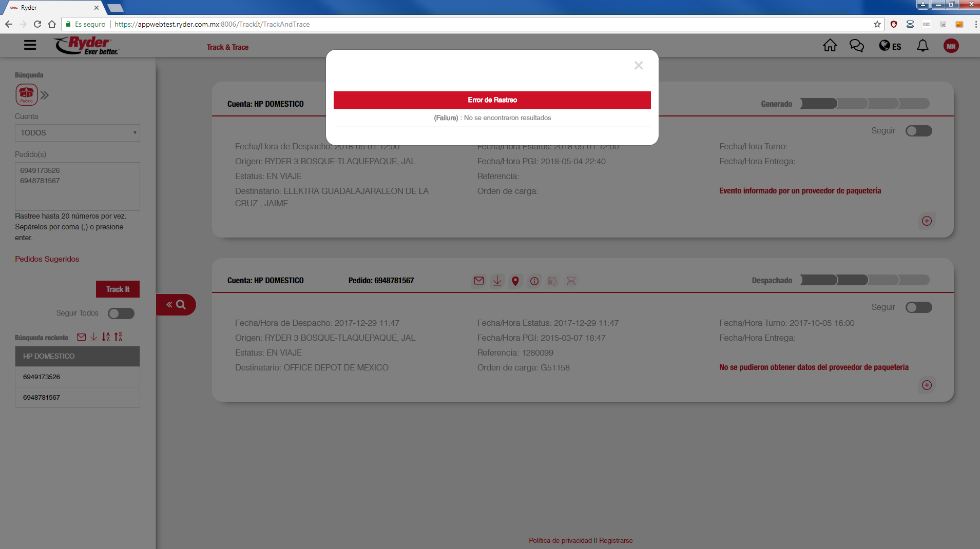Open the Track & Trace tab
Viewport: 980px width, 549px height.
(x=227, y=47)
